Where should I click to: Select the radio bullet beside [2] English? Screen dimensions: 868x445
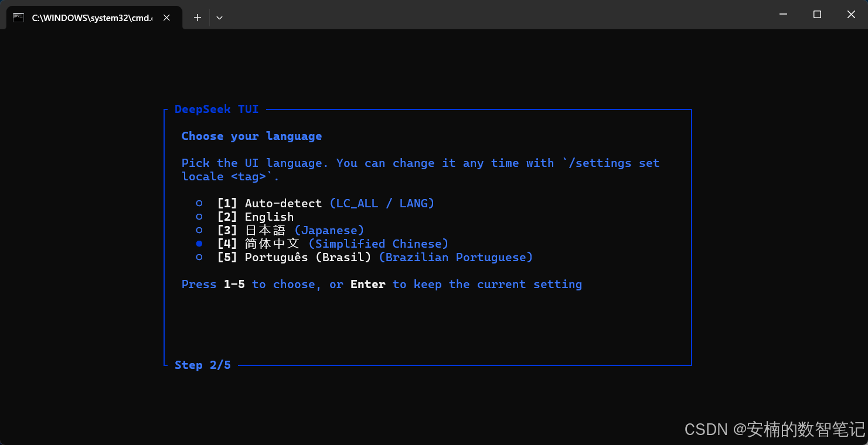[x=199, y=217]
